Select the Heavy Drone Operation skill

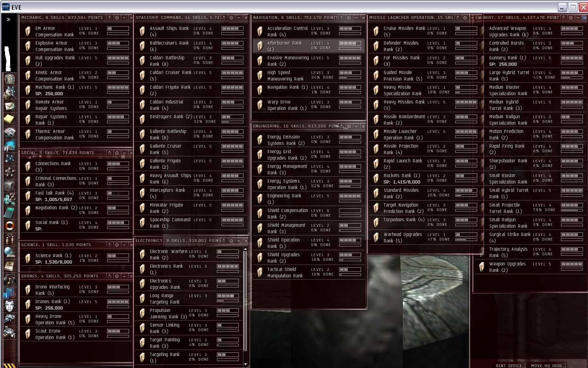(76, 319)
